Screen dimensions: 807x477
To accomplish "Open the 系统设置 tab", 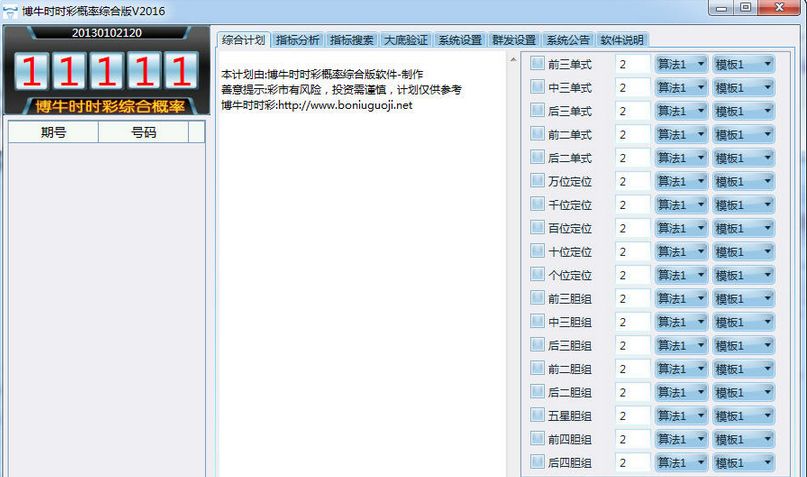I will point(460,40).
